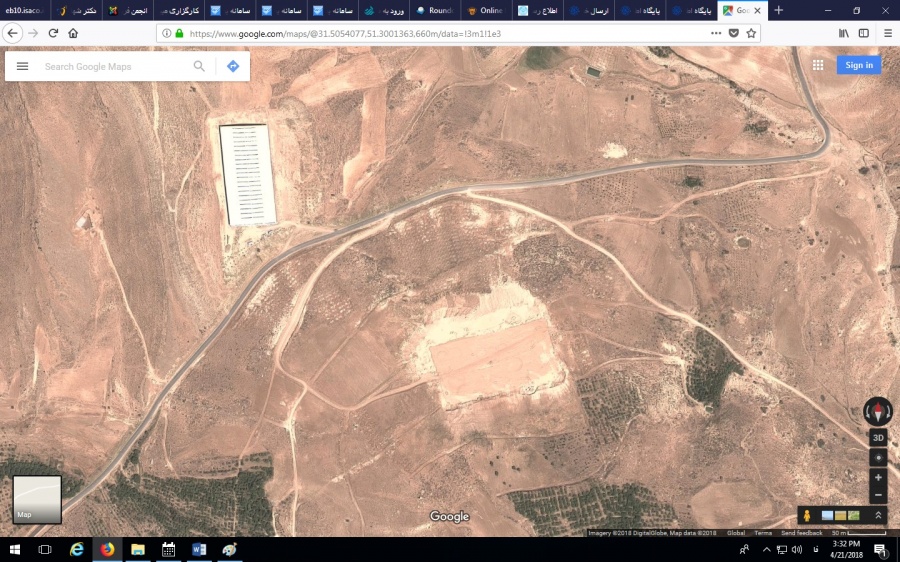Zoom out with the minus button

tap(878, 495)
